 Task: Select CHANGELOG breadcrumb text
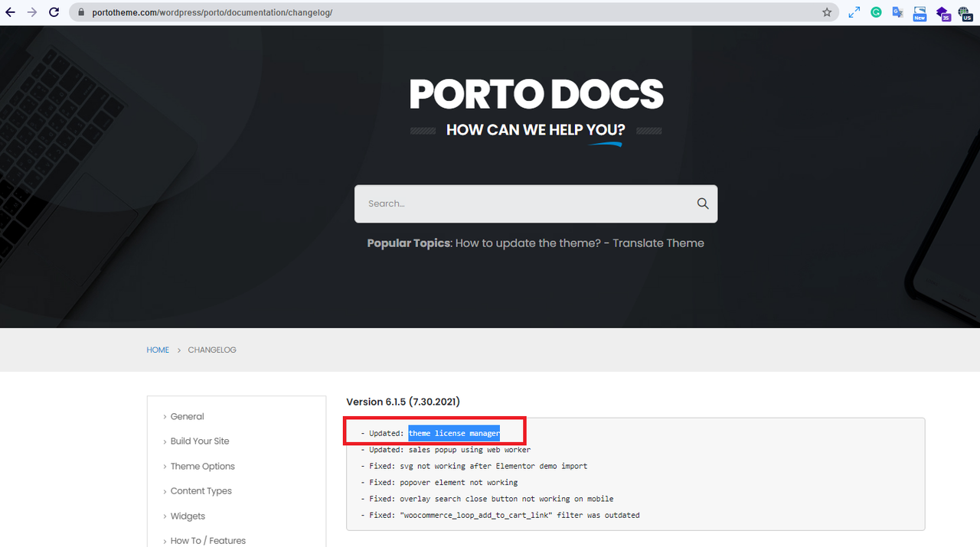coord(212,350)
